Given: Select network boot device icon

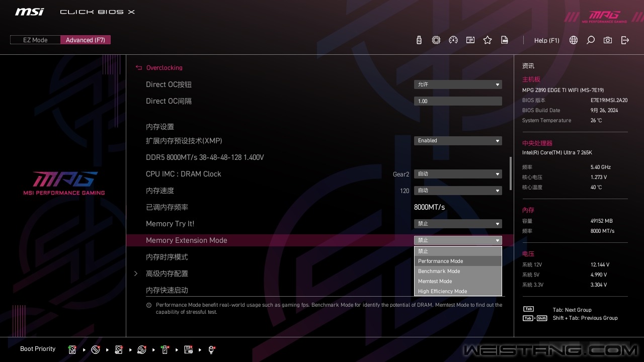Looking at the screenshot, I should [211, 349].
